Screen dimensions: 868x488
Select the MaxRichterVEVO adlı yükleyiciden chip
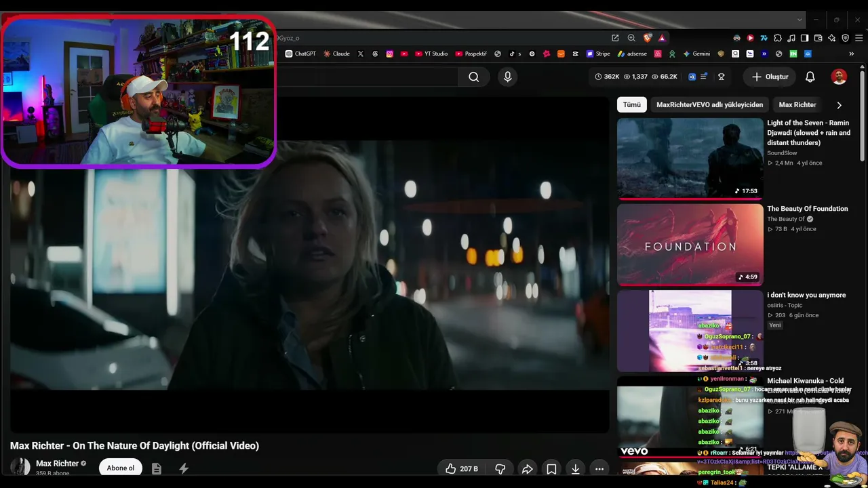click(709, 105)
